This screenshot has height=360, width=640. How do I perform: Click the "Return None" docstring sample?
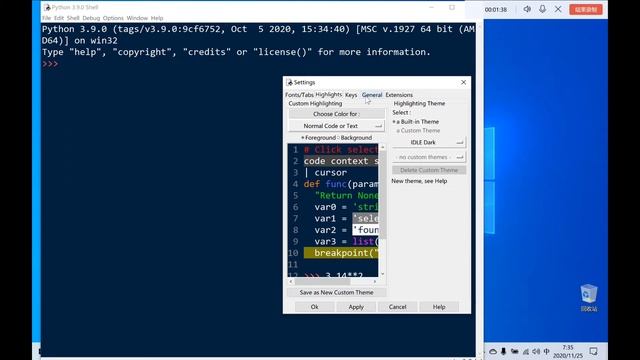(346, 196)
